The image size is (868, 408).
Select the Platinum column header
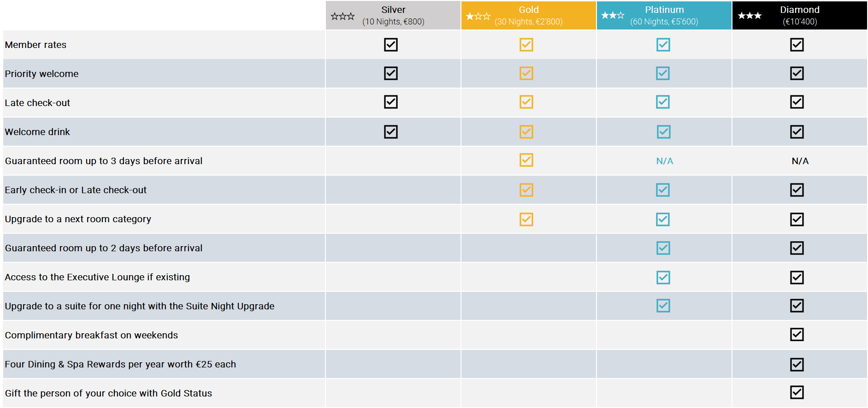[664, 15]
